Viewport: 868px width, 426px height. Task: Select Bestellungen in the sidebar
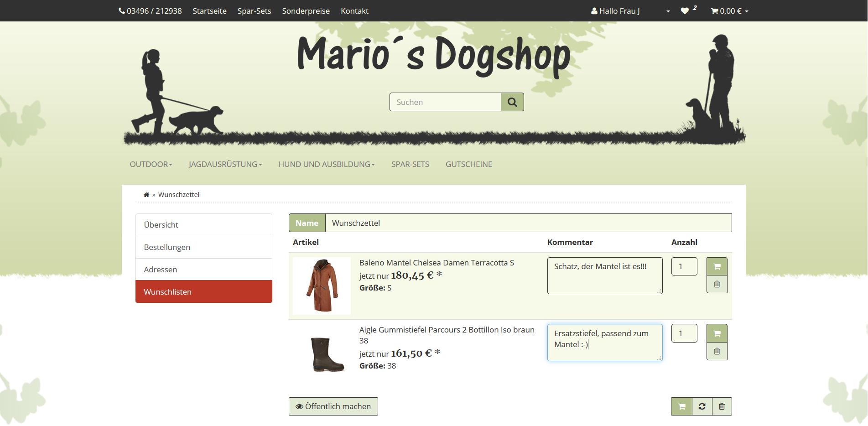tap(204, 247)
